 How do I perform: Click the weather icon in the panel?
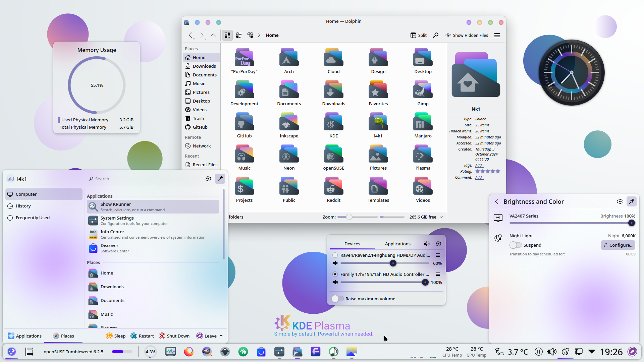click(500, 352)
